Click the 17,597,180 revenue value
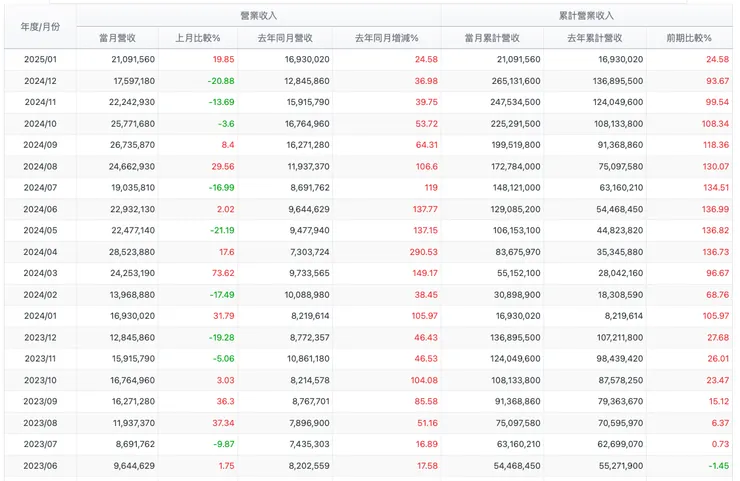 (134, 81)
